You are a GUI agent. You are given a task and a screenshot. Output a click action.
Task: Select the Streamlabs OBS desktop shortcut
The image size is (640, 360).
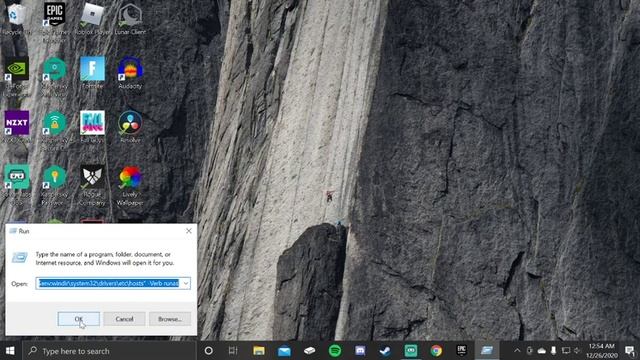(16, 184)
